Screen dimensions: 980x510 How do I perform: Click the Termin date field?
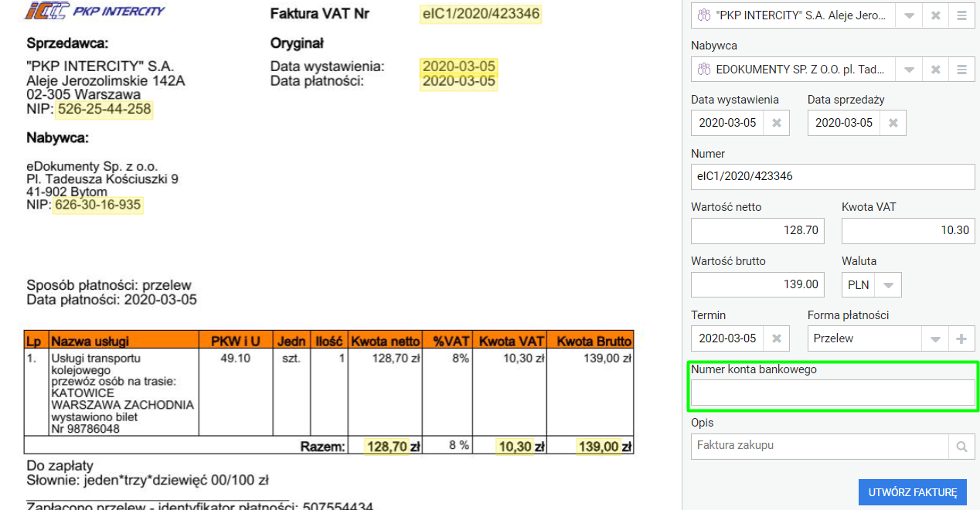[727, 338]
